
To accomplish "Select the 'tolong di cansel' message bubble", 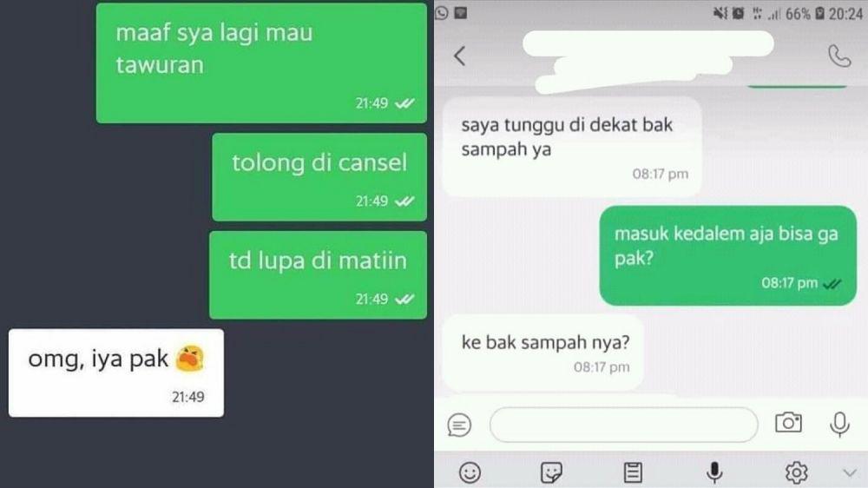I will click(319, 177).
